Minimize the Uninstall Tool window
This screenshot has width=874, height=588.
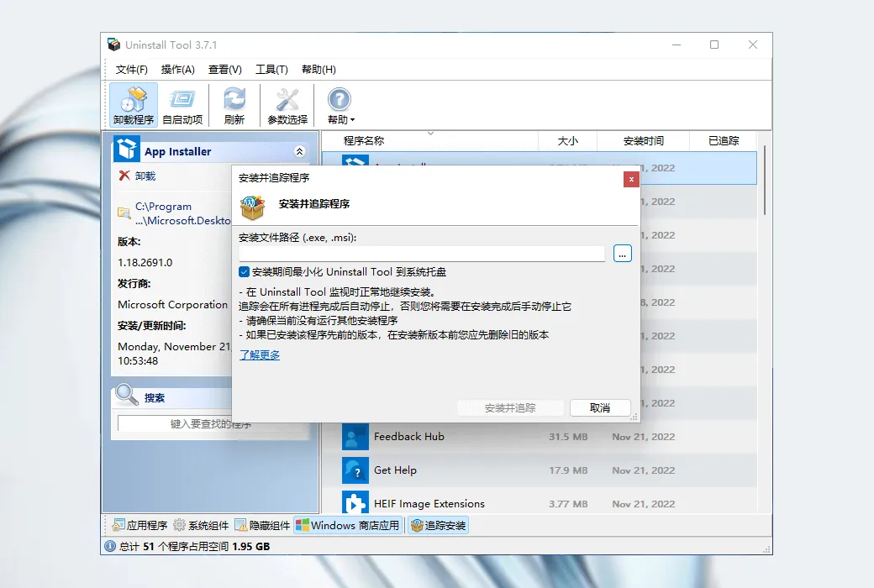coord(677,45)
